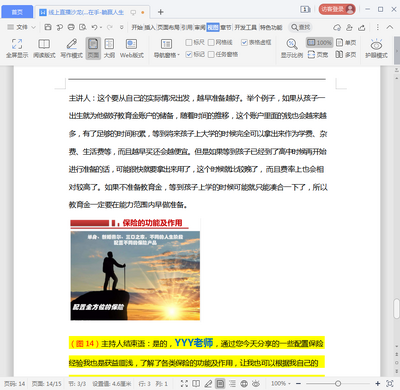400x390 pixels.
Task: Select the mountain climber sunset image
Action: 135,275
